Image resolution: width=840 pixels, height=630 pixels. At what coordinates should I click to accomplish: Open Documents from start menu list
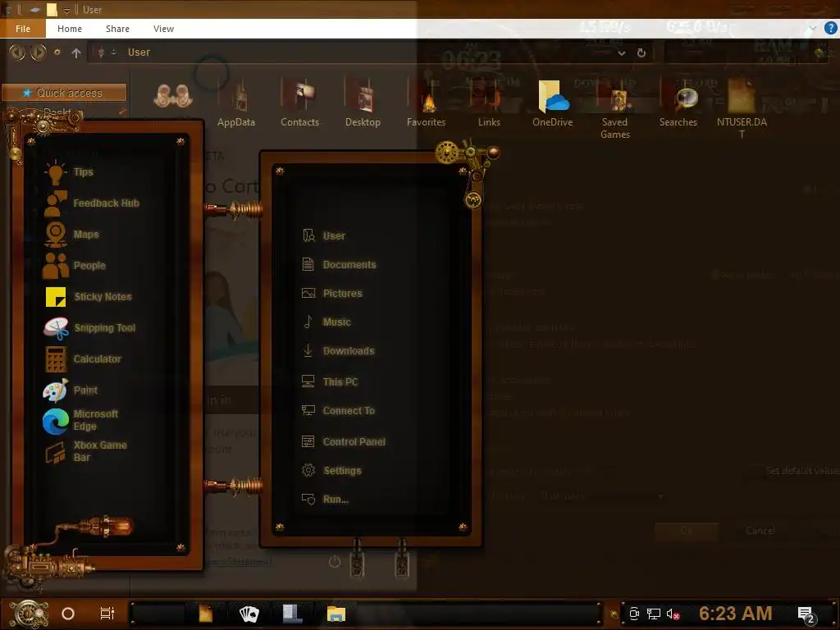(x=339, y=265)
